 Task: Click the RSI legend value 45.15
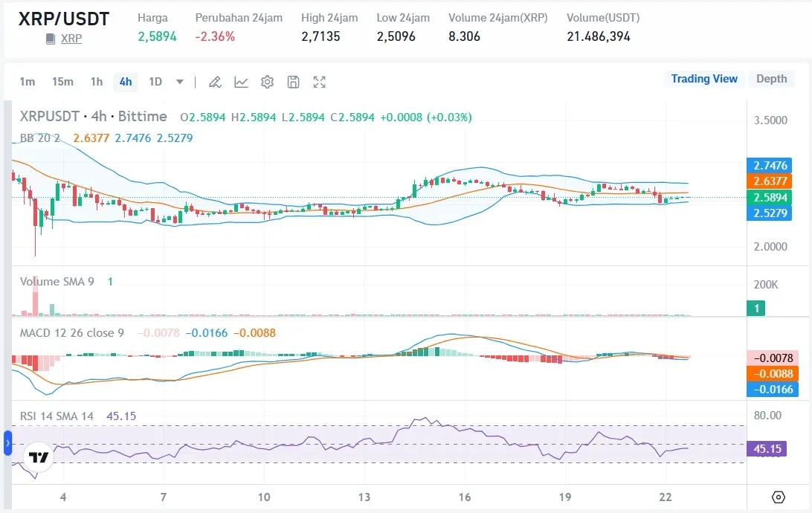(121, 416)
